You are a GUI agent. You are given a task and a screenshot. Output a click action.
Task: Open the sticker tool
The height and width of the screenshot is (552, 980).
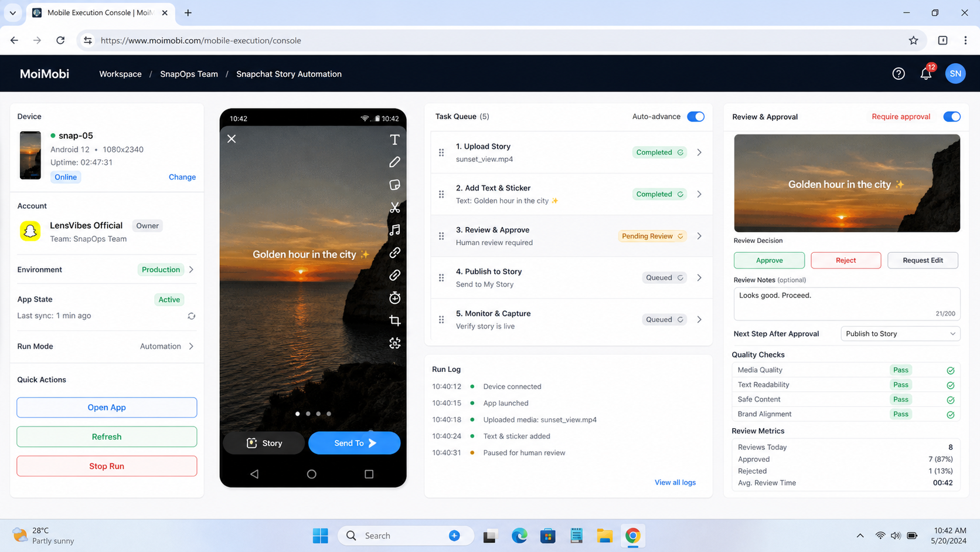(x=394, y=185)
